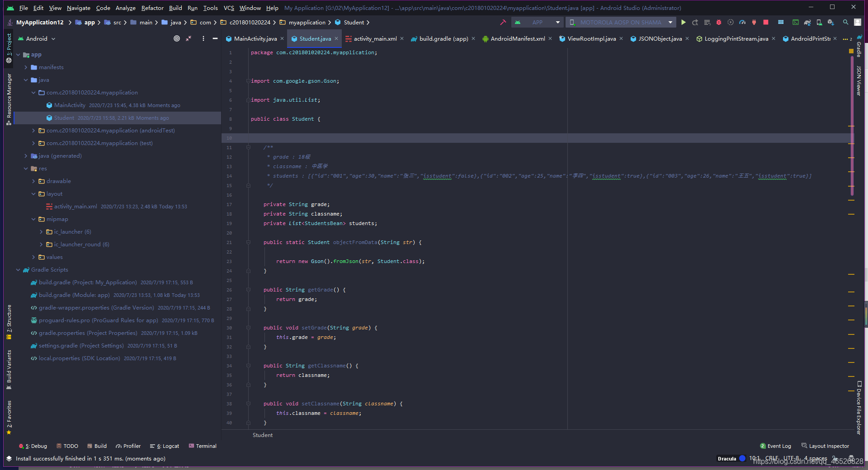This screenshot has width=868, height=470.
Task: Open Device File Explorer side panel
Action: click(859, 408)
